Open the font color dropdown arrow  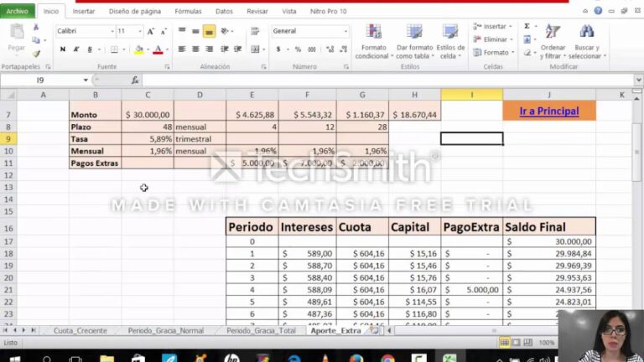pos(167,49)
